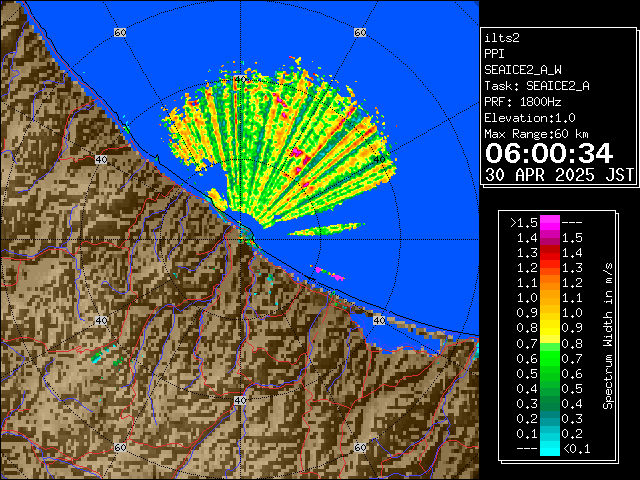
Task: Select the date 30 APR 2025 JST
Action: [x=559, y=175]
